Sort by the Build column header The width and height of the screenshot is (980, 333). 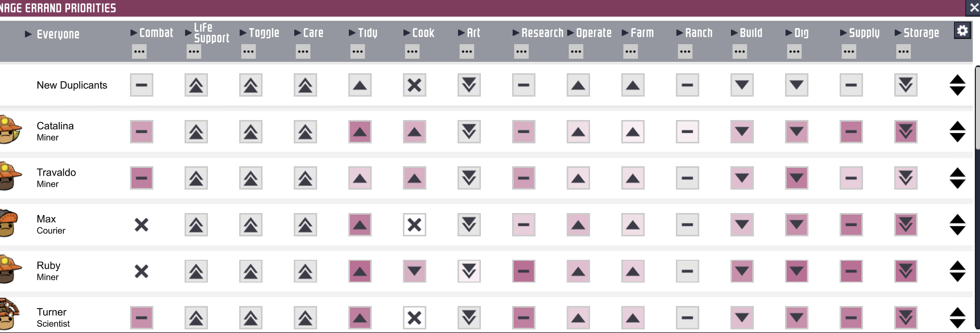751,33
